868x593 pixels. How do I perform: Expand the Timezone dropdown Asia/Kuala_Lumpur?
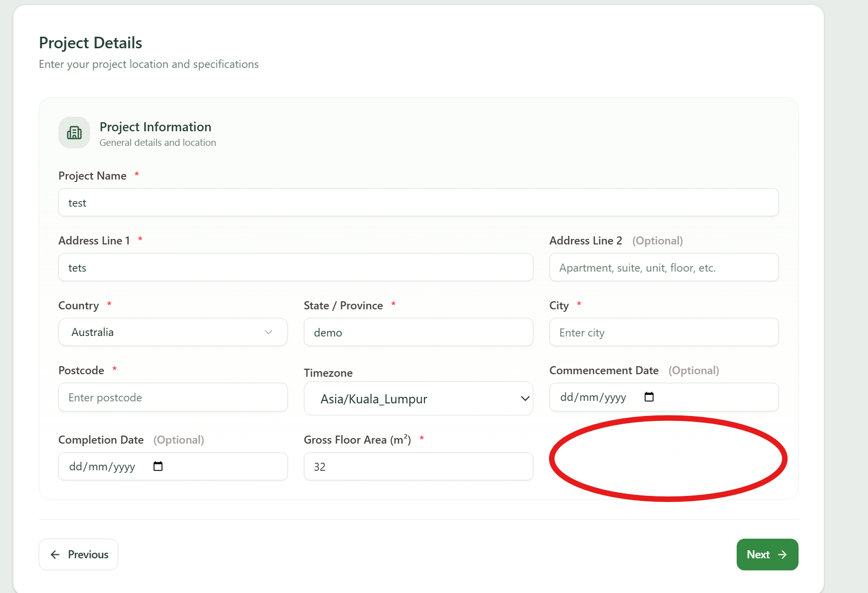tap(419, 398)
